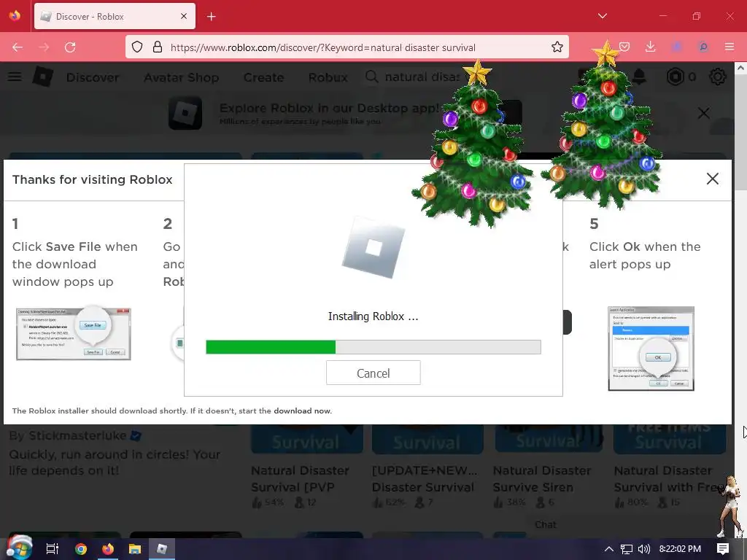
Task: Open the Stickmasterluke creator link
Action: pyautogui.click(x=77, y=435)
